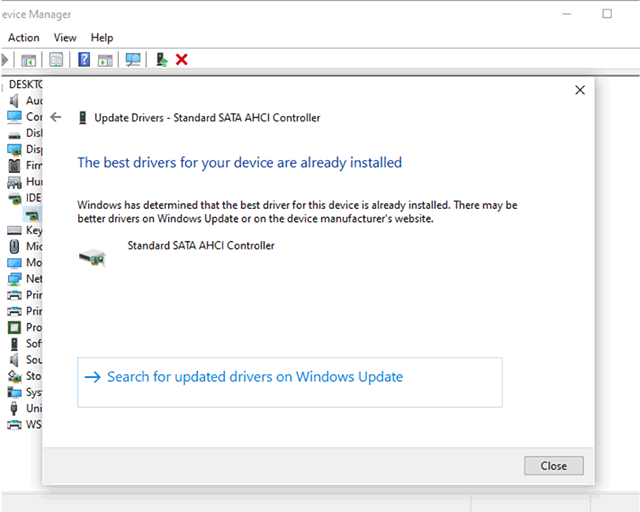
Task: Select the Human Interface Devices icon
Action: (x=14, y=182)
